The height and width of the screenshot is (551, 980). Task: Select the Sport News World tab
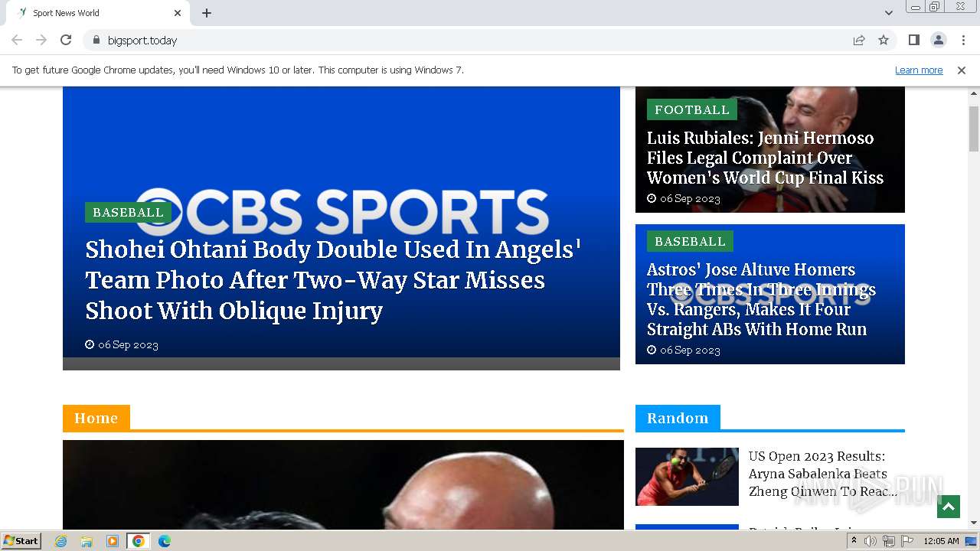coord(98,13)
